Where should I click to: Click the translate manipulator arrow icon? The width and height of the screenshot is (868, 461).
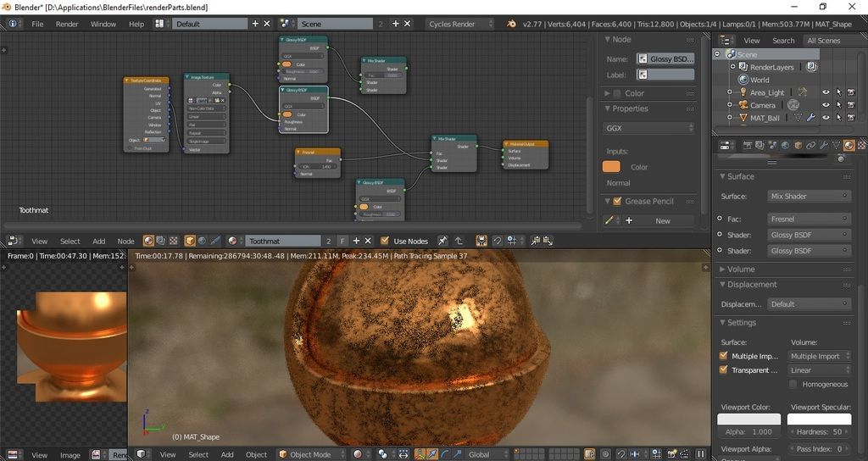pyautogui.click(x=432, y=454)
